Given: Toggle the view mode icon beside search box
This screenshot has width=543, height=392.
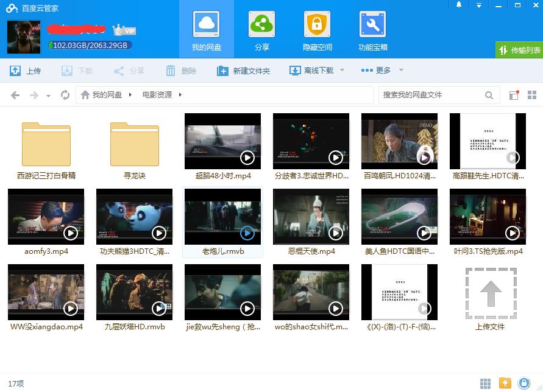Looking at the screenshot, I should click(514, 95).
